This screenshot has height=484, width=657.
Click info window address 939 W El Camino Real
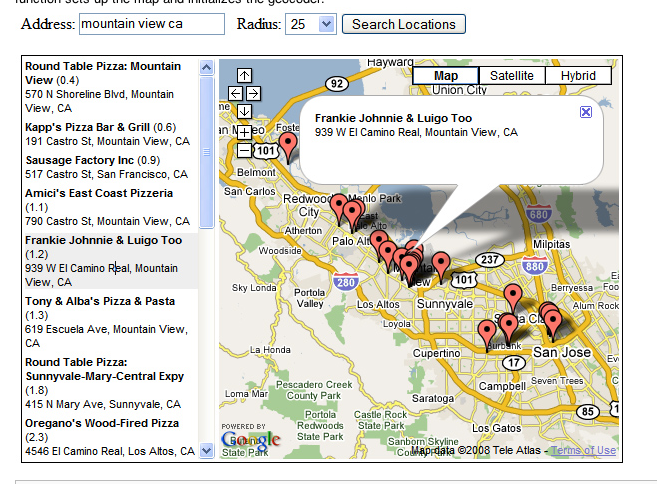[416, 132]
